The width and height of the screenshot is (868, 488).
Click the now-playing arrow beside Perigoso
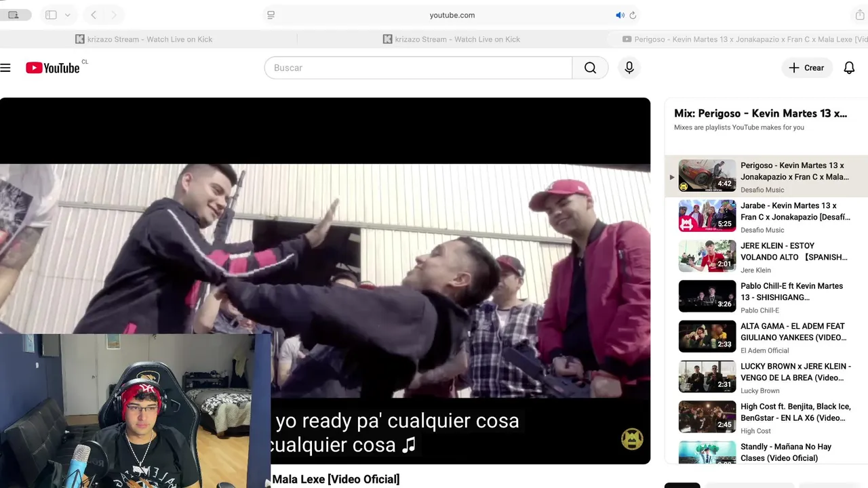[x=672, y=178]
